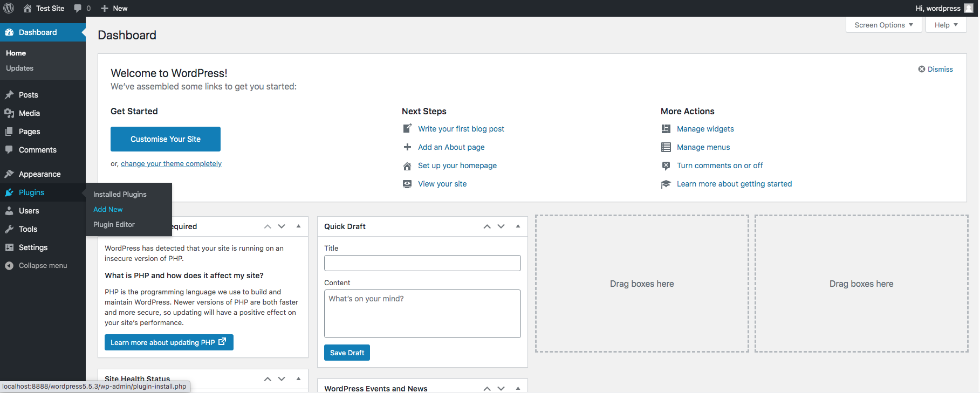Click the monitor icon beside View your site
This screenshot has width=980, height=393.
pos(407,184)
